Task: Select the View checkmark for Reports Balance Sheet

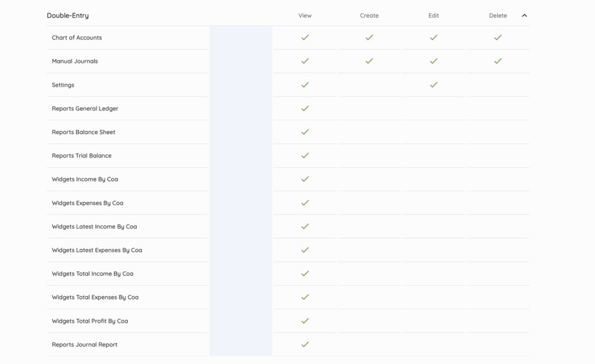Action: pyautogui.click(x=304, y=132)
